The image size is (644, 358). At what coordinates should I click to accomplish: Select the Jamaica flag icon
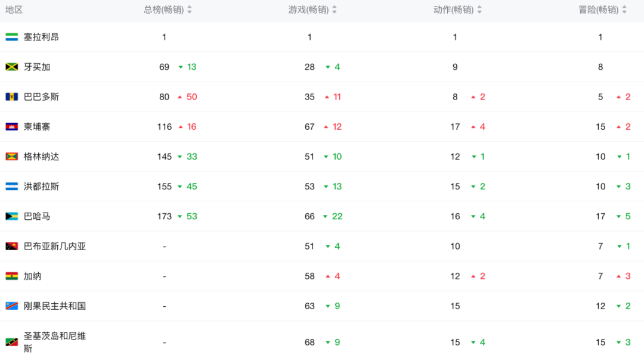[x=11, y=67]
